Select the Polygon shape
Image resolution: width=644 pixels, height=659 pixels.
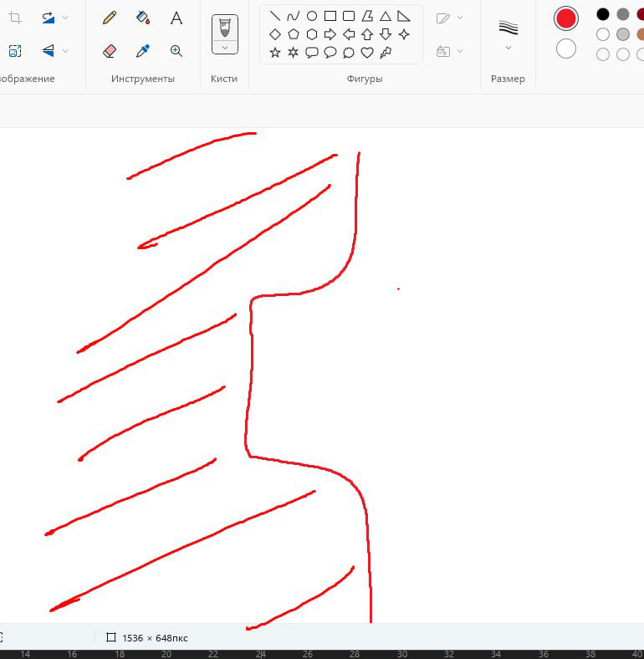click(367, 16)
